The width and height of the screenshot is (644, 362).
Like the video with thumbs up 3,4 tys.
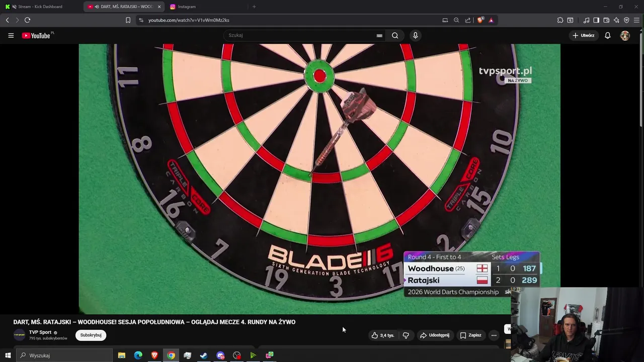click(383, 335)
